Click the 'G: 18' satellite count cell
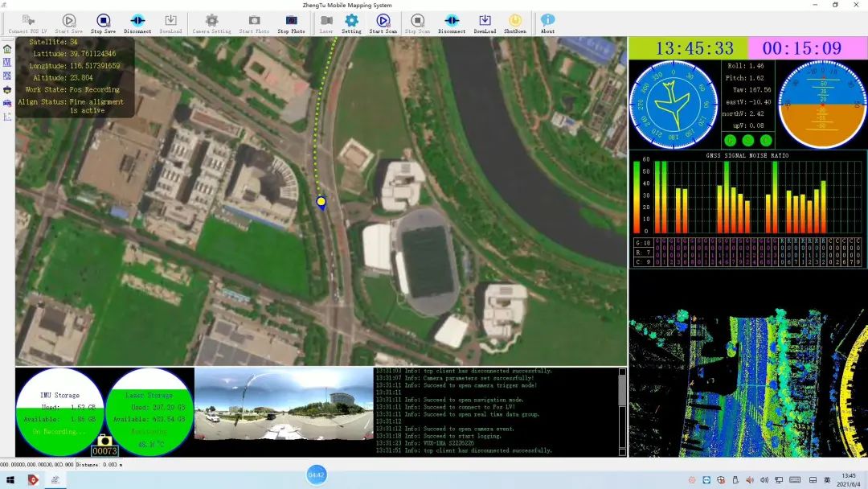Screen dimensions: 868x489 tap(643, 243)
